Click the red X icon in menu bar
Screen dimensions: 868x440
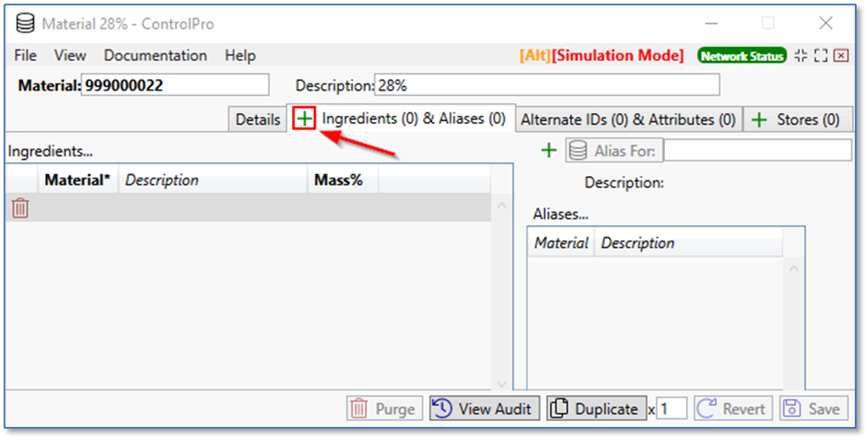pos(841,56)
